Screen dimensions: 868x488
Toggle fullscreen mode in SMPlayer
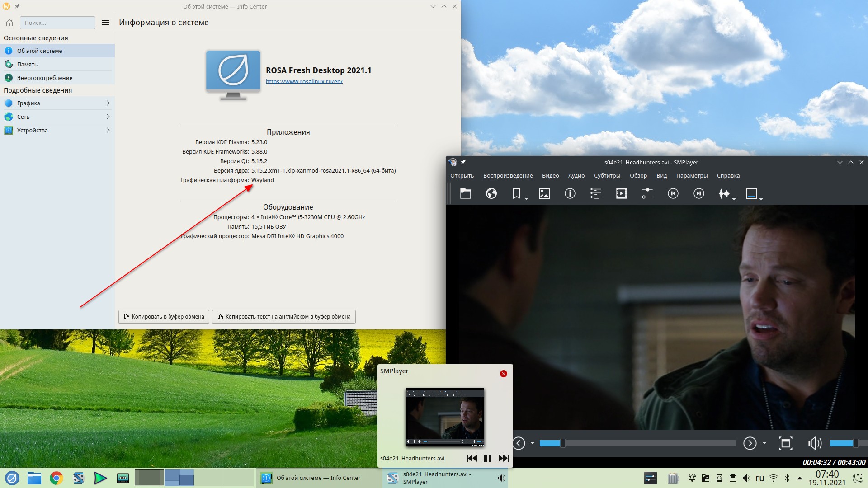tap(786, 443)
